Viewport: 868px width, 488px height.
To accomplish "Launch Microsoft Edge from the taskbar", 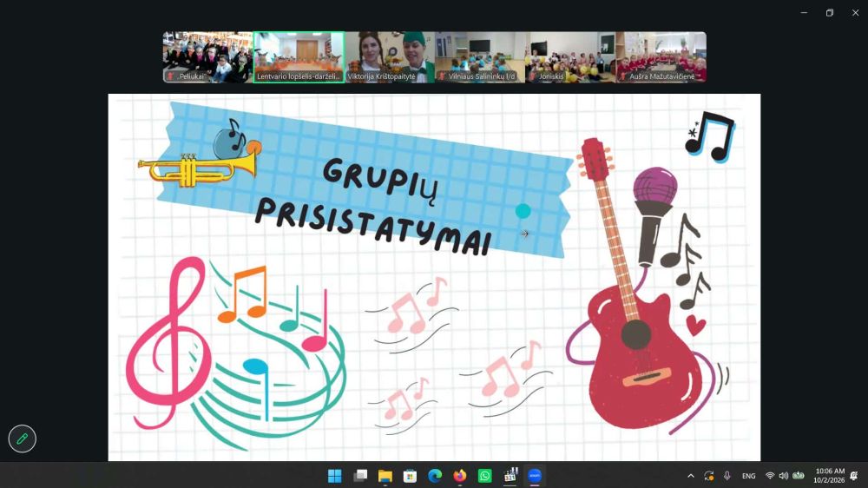I will tap(435, 476).
